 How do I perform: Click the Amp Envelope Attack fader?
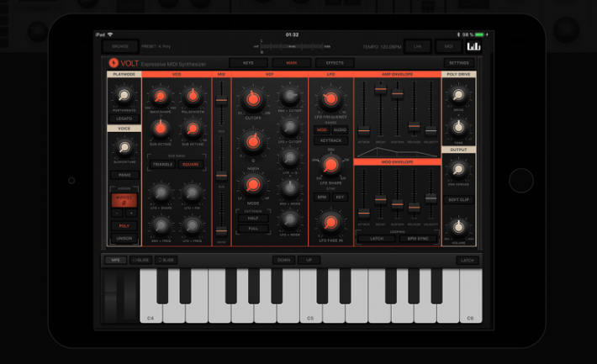pos(364,130)
